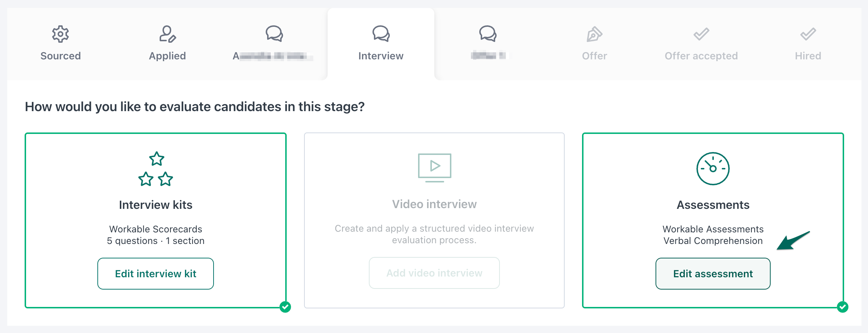
Task: Open the Offer accepted stage tab
Action: 701,44
